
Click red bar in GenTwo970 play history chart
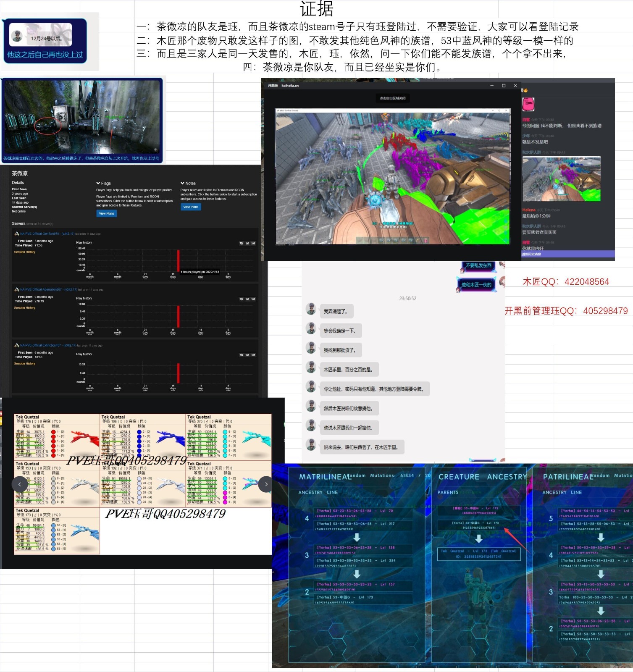click(x=179, y=260)
